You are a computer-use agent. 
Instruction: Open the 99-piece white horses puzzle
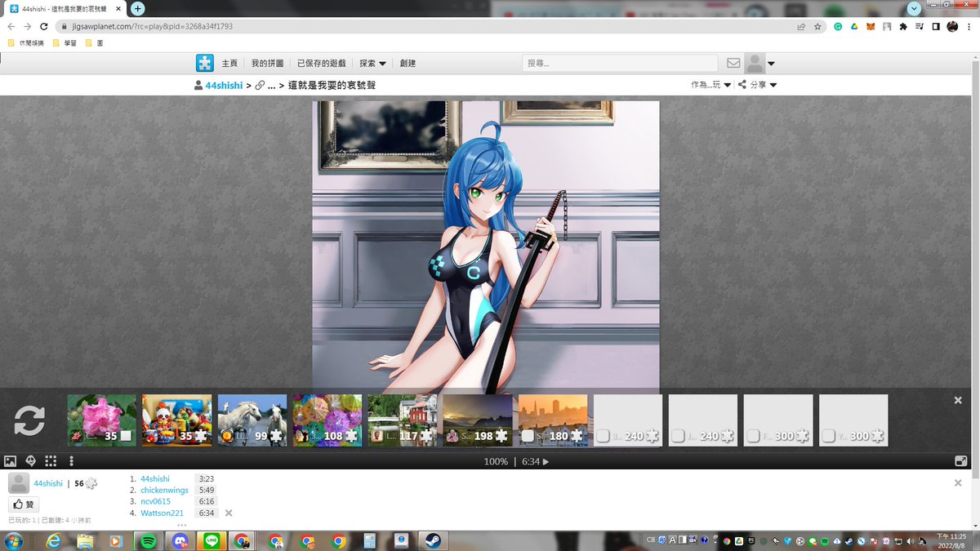(x=252, y=420)
